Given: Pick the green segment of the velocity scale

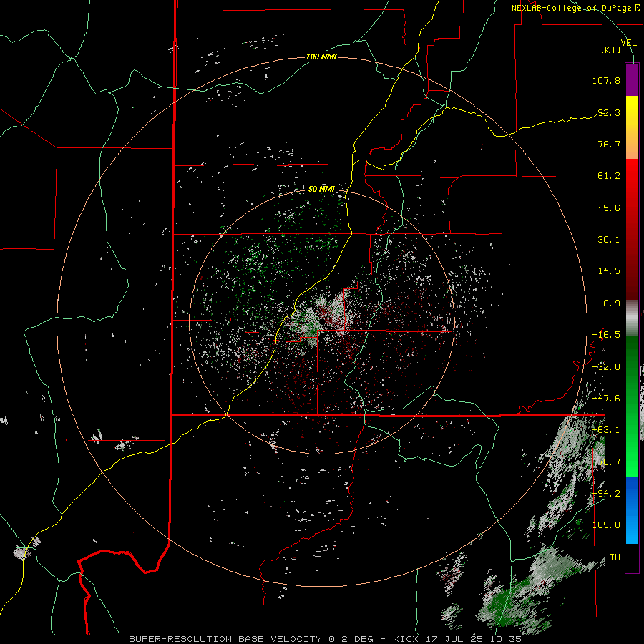Looking at the screenshot, I should pos(632,406).
